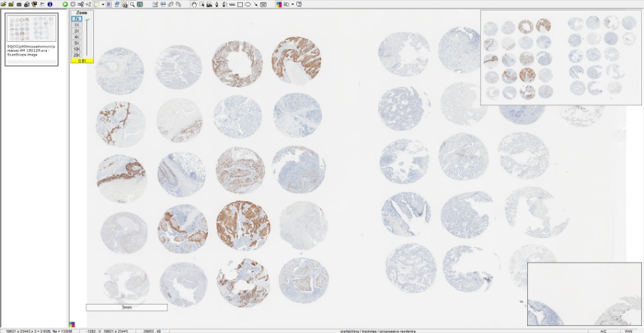Select the arrow annotation tool

256,4
